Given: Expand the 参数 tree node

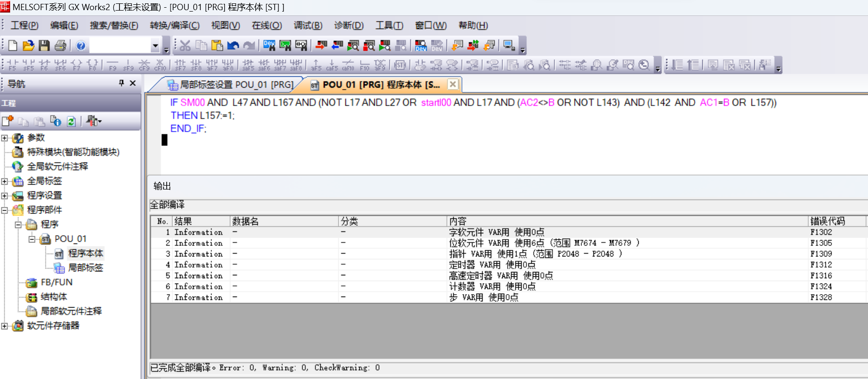Looking at the screenshot, I should 4,138.
